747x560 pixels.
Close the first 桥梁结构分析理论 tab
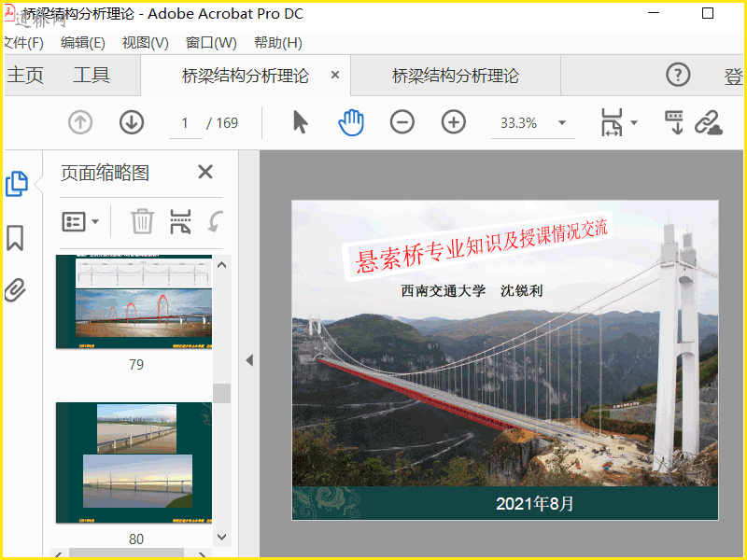tap(335, 75)
